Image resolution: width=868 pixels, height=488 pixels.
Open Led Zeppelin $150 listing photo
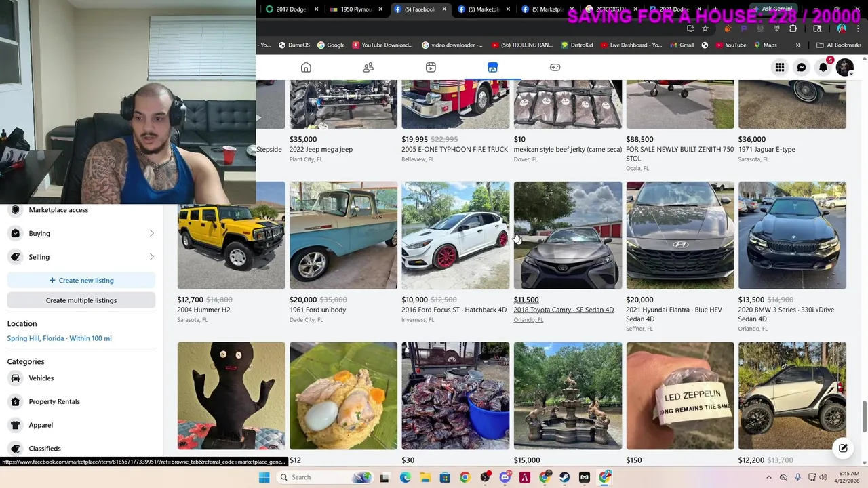click(x=680, y=396)
